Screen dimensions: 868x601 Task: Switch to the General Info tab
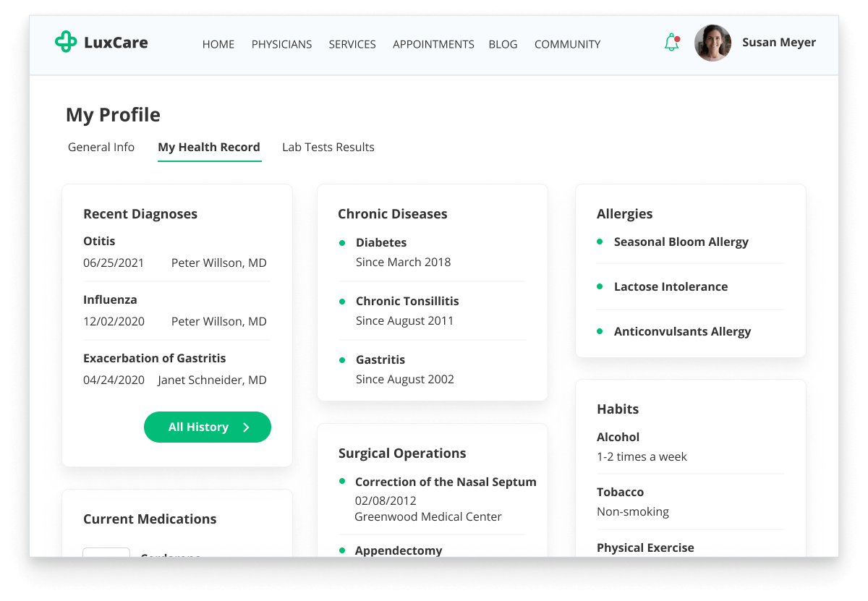(x=101, y=147)
